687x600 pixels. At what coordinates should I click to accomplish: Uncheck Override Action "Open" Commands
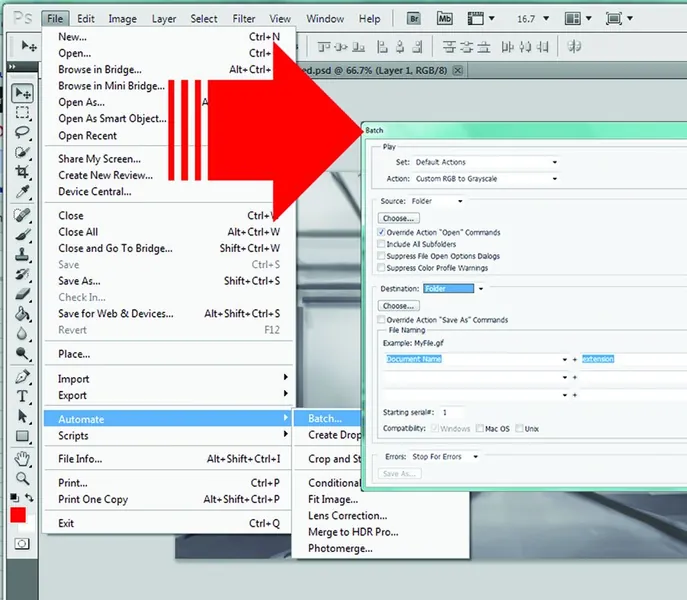click(381, 232)
